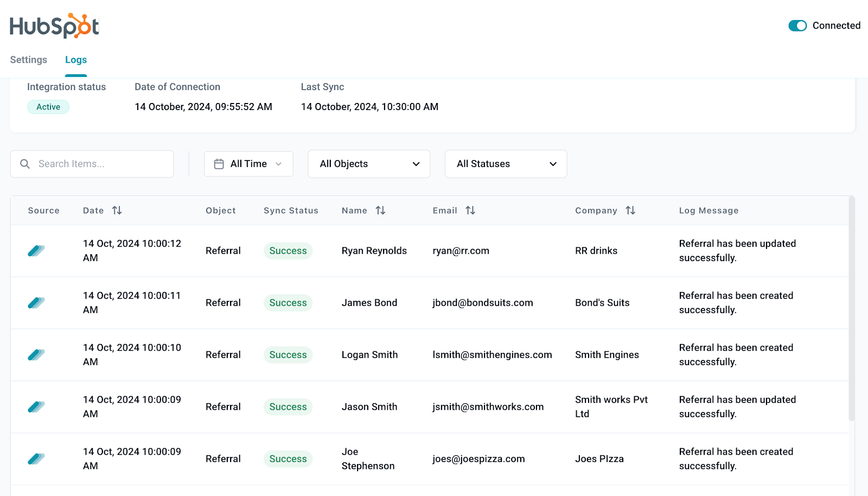
Task: Click source icon in Jason Smith row
Action: coord(36,407)
